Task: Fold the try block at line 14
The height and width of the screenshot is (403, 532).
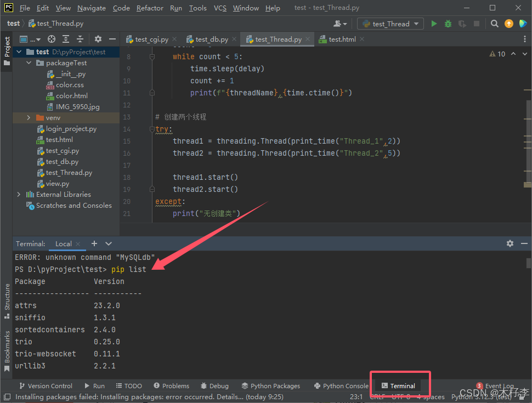Action: [152, 129]
